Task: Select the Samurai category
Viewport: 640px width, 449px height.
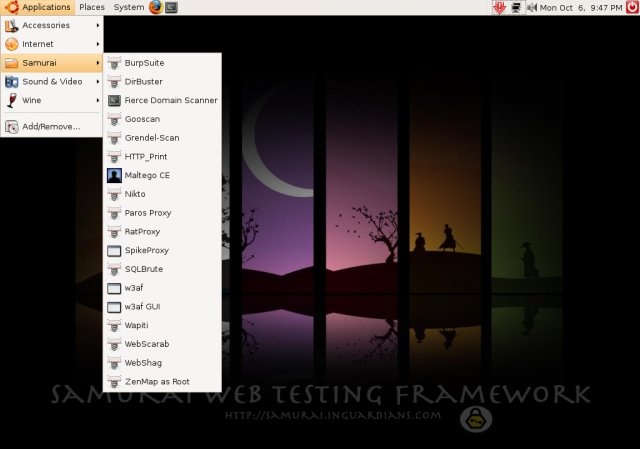Action: point(52,63)
